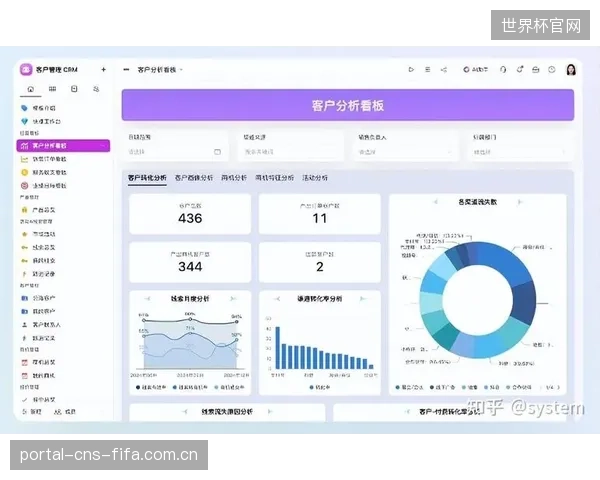This screenshot has width=600, height=480.
Task: Click the headset support icon in toolbar
Action: [x=503, y=70]
